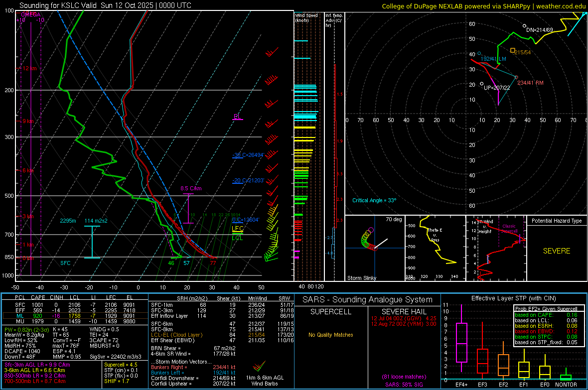Image resolution: width=588 pixels, height=390 pixels.
Task: Click the '8.5 C/km' lapse rate label
Action: (x=191, y=188)
